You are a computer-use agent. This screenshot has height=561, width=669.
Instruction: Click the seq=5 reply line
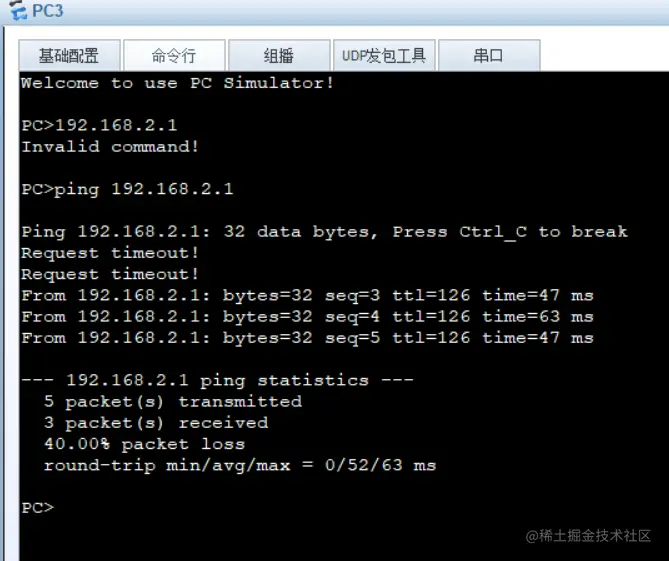click(x=307, y=338)
